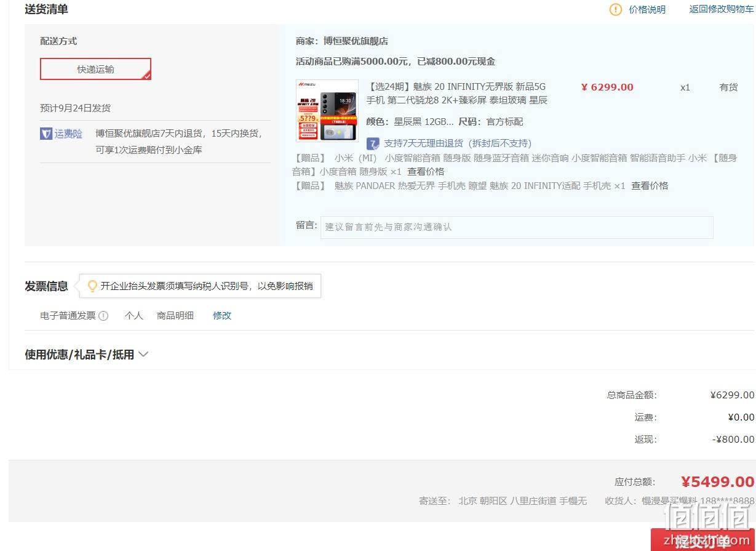This screenshot has height=551, width=756.
Task: Click the 运费险 link text
Action: click(x=68, y=134)
